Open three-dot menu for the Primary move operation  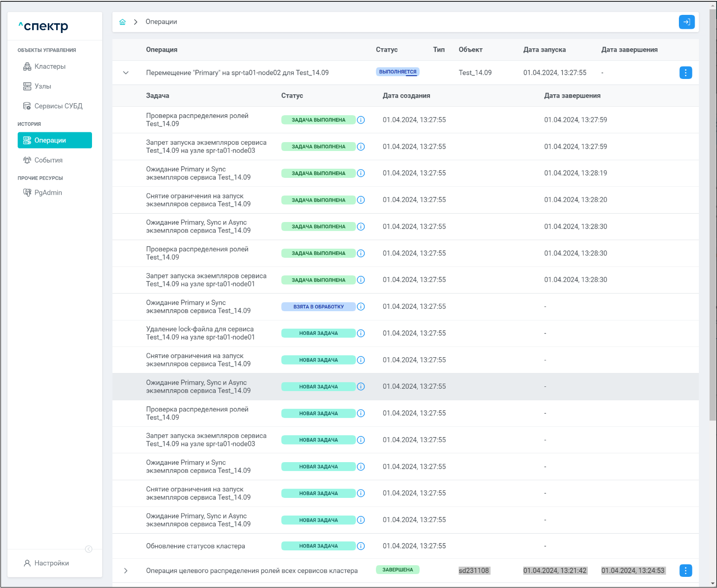pyautogui.click(x=685, y=73)
